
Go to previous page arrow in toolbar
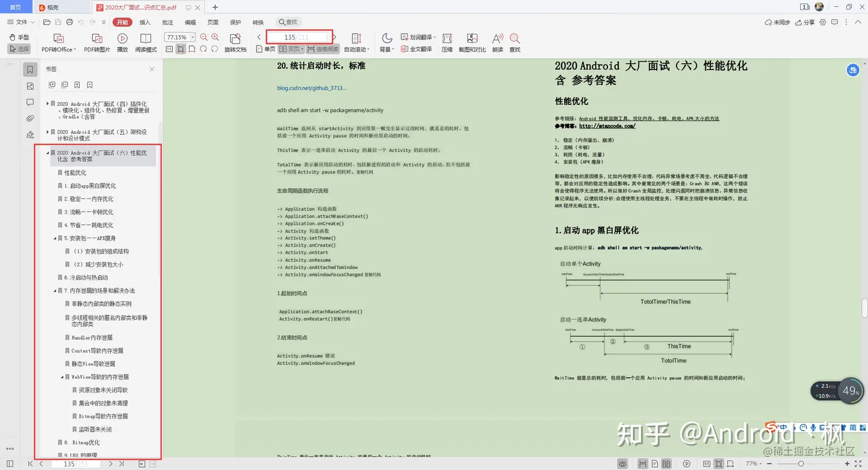tap(259, 37)
